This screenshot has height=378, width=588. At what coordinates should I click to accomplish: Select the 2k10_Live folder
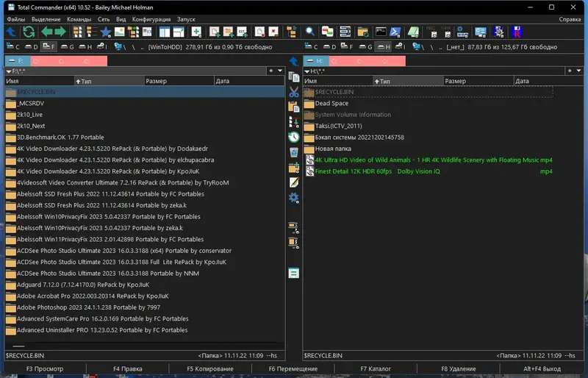(145, 115)
